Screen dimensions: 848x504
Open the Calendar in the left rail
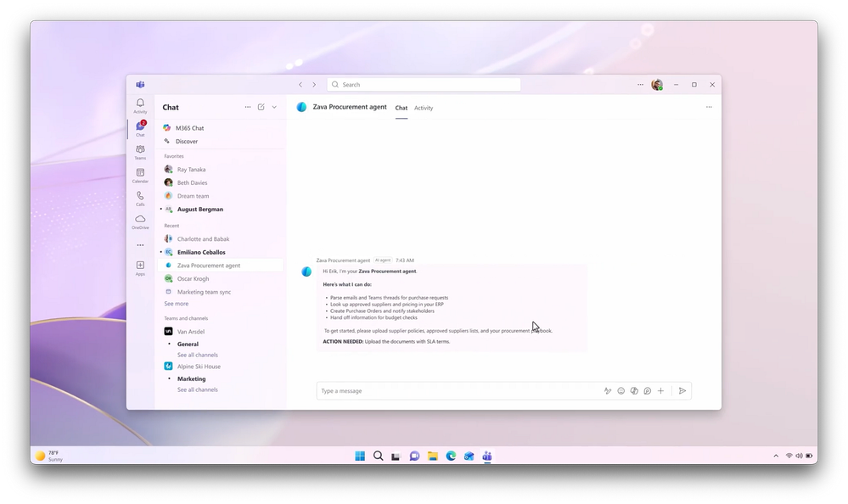click(x=140, y=175)
